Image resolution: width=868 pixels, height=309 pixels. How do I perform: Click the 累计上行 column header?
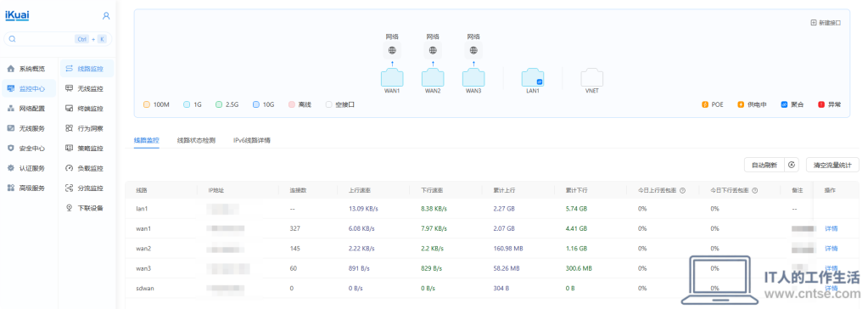pos(504,190)
